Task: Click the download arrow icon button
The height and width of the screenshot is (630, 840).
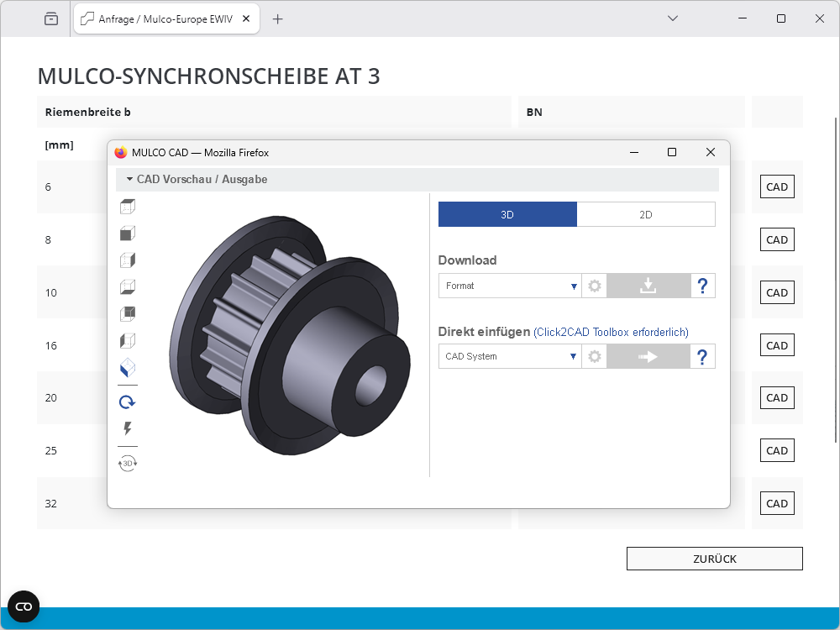Action: (648, 286)
